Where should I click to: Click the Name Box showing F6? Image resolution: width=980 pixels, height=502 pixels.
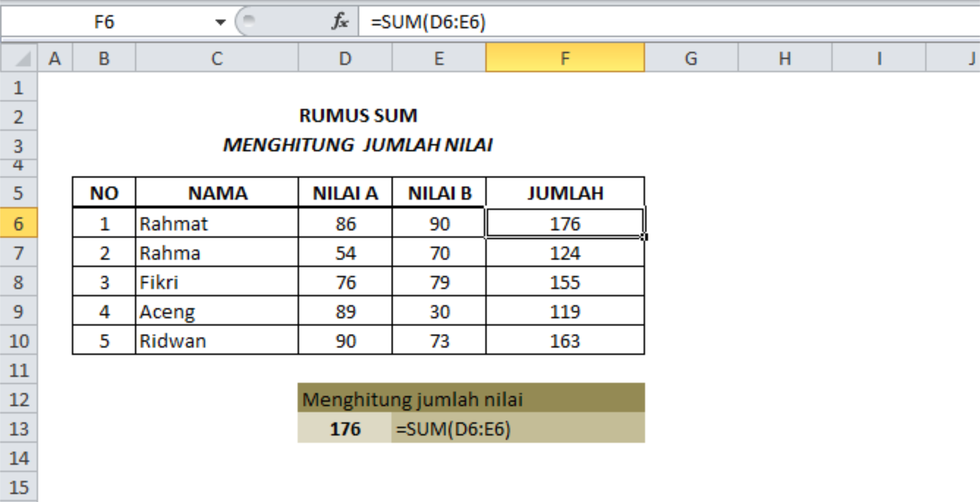click(x=104, y=22)
